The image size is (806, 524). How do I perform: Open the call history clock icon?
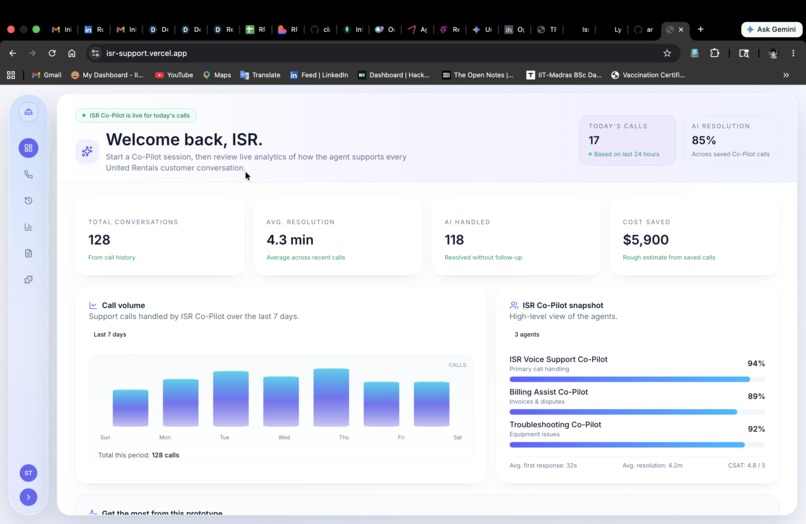[28, 201]
